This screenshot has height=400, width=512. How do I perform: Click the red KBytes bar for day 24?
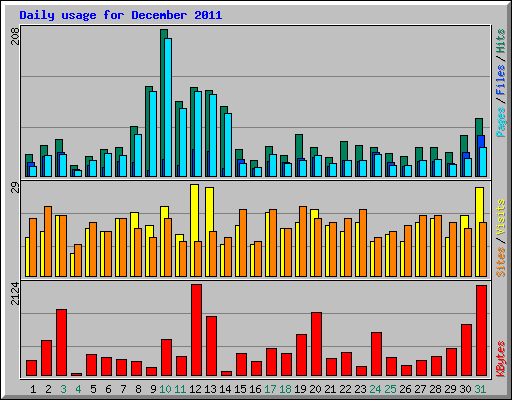[x=376, y=354]
